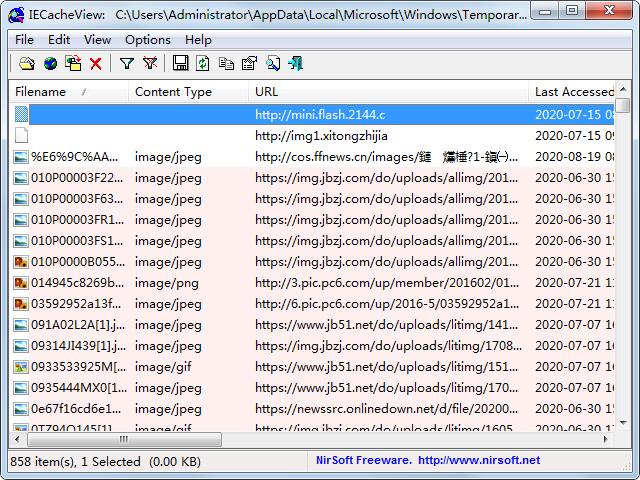Click the funnel Filter toolbar icon
Screen dimensions: 640x480
pos(127,64)
